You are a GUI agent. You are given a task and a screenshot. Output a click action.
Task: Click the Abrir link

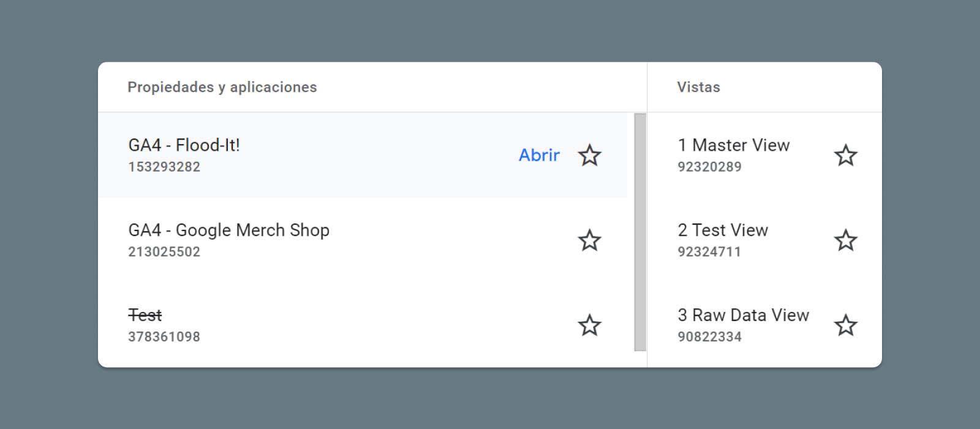(x=539, y=155)
